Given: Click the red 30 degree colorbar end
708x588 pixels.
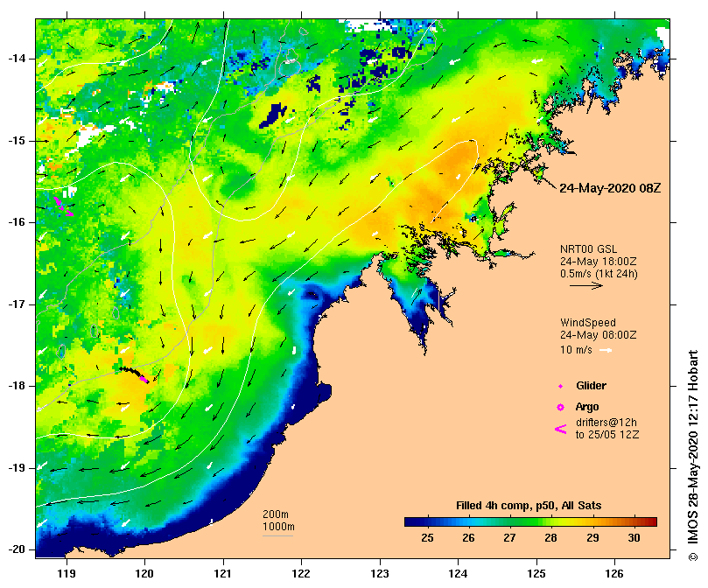Looking at the screenshot, I should 648,522.
